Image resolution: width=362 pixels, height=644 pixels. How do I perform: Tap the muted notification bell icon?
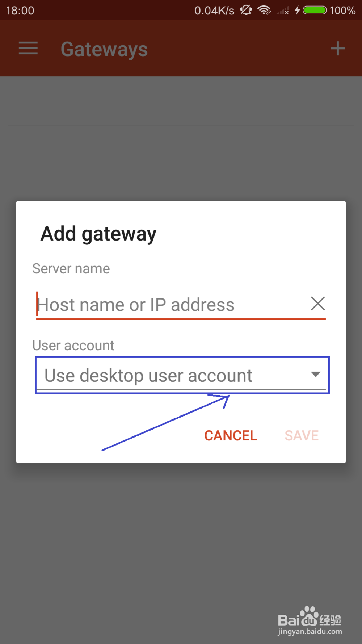[246, 10]
